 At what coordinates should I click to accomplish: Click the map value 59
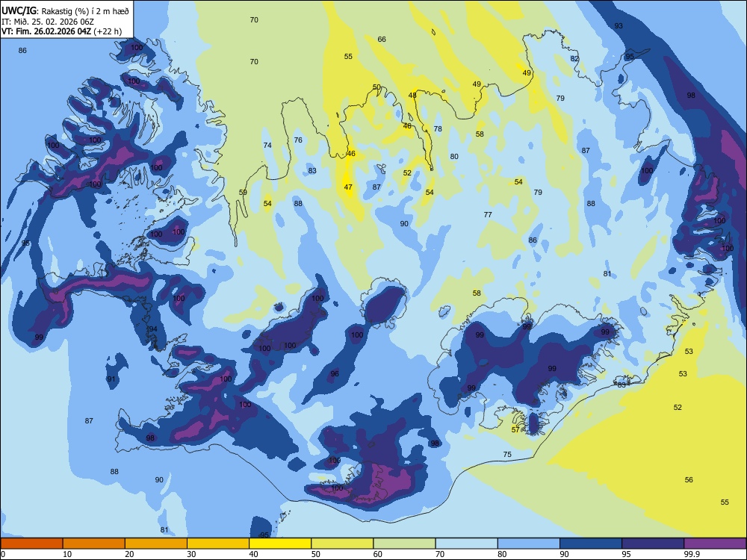(243, 193)
